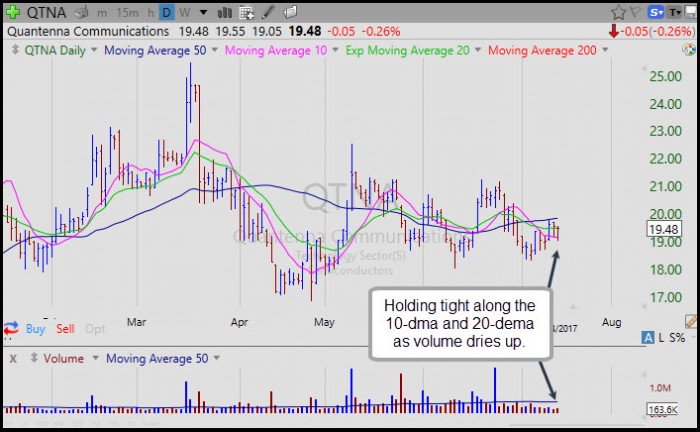Screen dimensions: 700x432
Task: Click the move handle next to QTNA Daily
Action: pos(15,50)
